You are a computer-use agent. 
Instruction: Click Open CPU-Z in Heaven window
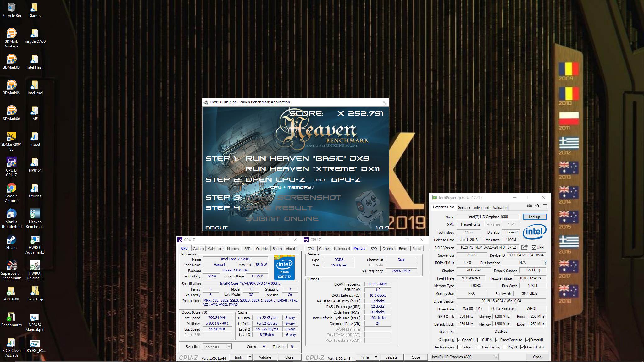[275, 180]
